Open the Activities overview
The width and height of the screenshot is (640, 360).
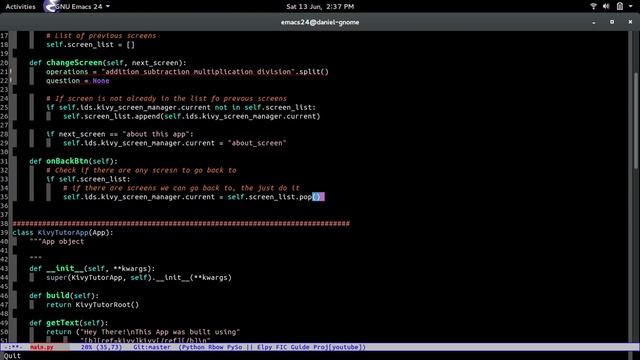tap(20, 7)
